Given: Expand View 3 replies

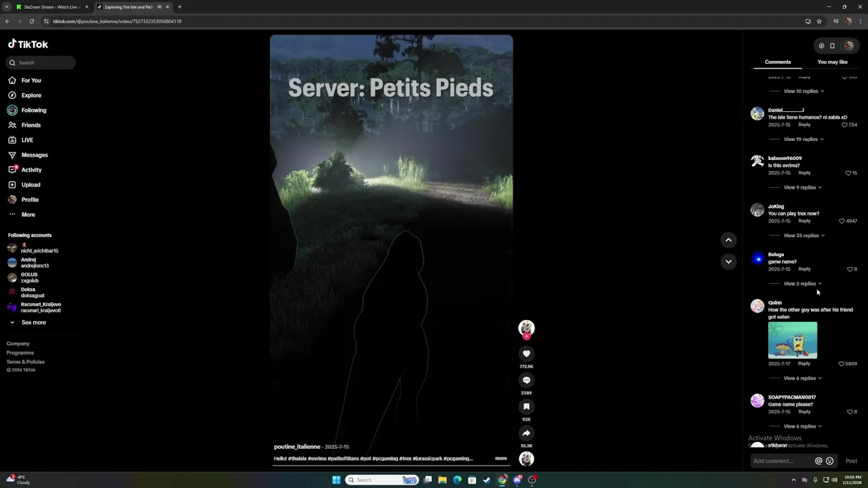Looking at the screenshot, I should pyautogui.click(x=802, y=283).
